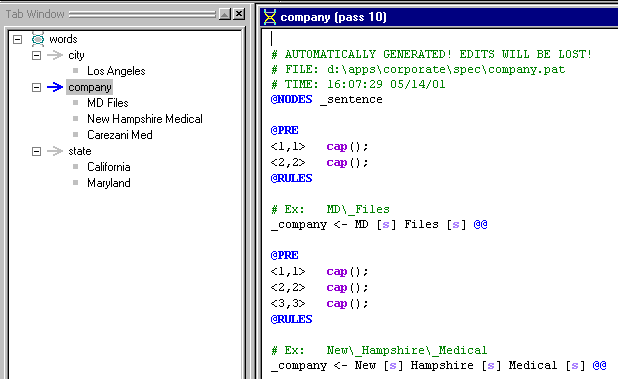Click the company (pass 10) title bar
Screen dimensions: 618x379
[439, 17]
